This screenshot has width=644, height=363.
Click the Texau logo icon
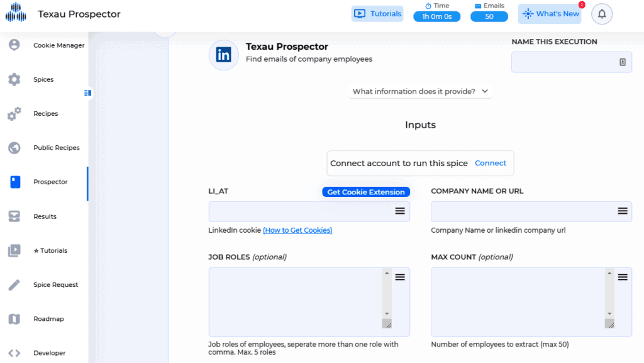(x=16, y=12)
